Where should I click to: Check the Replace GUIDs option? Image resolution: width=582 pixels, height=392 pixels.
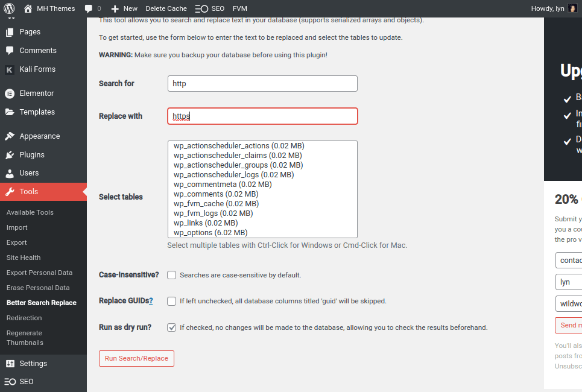(x=171, y=301)
